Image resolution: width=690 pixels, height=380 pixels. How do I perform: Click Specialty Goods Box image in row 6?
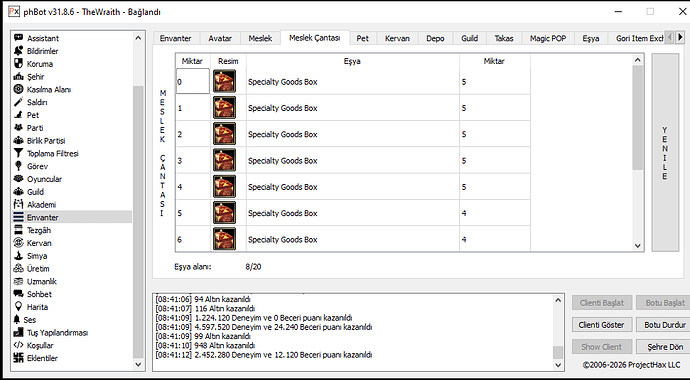(224, 239)
